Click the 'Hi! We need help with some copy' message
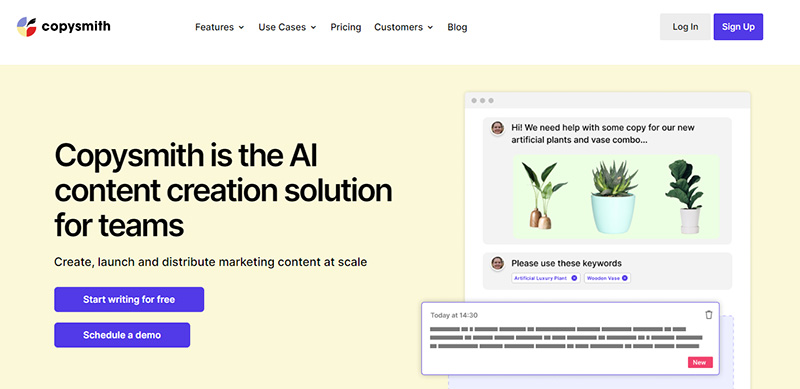Image resolution: width=800 pixels, height=389 pixels. pos(603,133)
